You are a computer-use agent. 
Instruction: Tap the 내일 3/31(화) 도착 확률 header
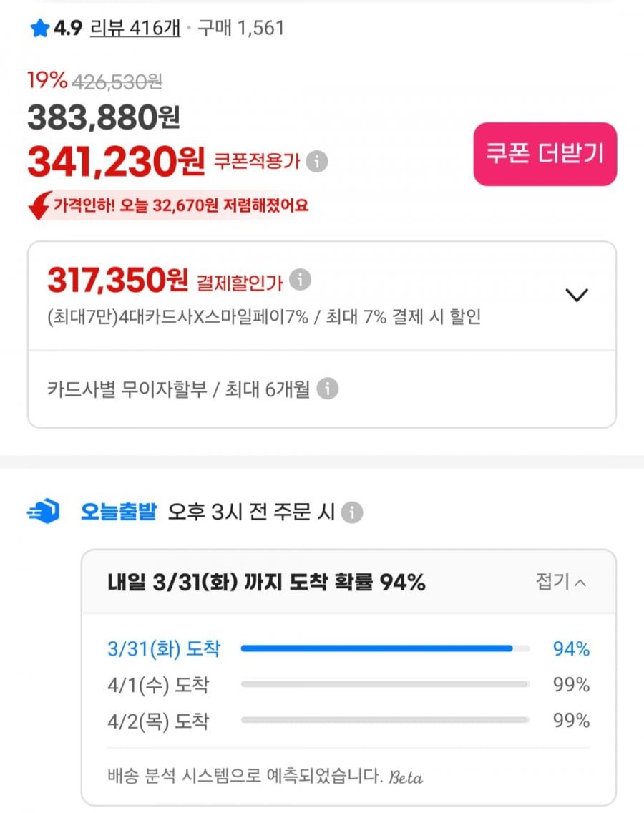266,583
